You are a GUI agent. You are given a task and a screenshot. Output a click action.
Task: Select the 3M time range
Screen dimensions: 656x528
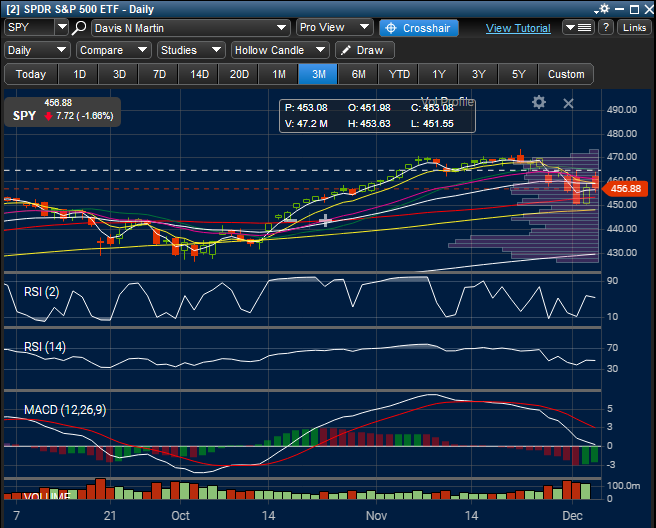(318, 74)
